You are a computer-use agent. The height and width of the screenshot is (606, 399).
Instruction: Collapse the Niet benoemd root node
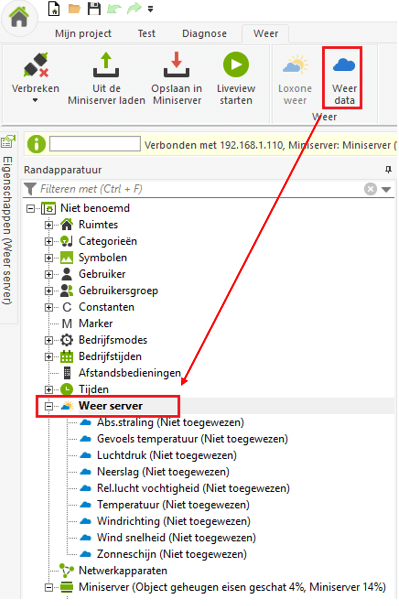tap(30, 209)
